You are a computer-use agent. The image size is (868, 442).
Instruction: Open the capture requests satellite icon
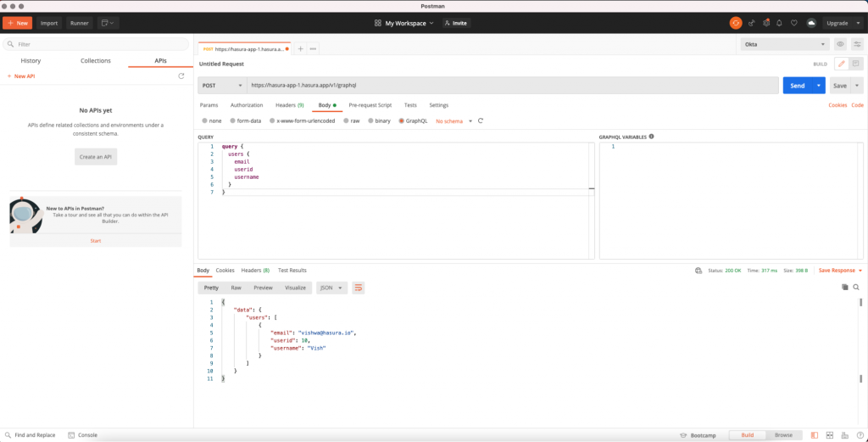click(x=751, y=23)
